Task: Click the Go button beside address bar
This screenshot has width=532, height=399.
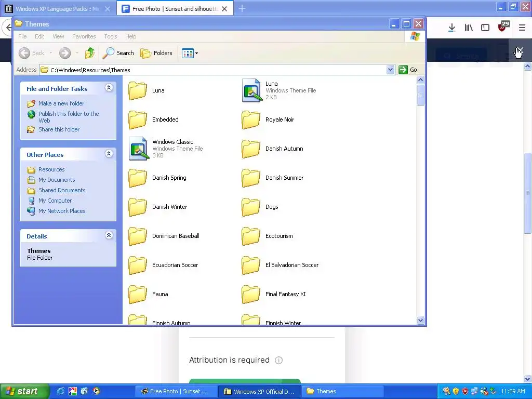Action: (408, 70)
